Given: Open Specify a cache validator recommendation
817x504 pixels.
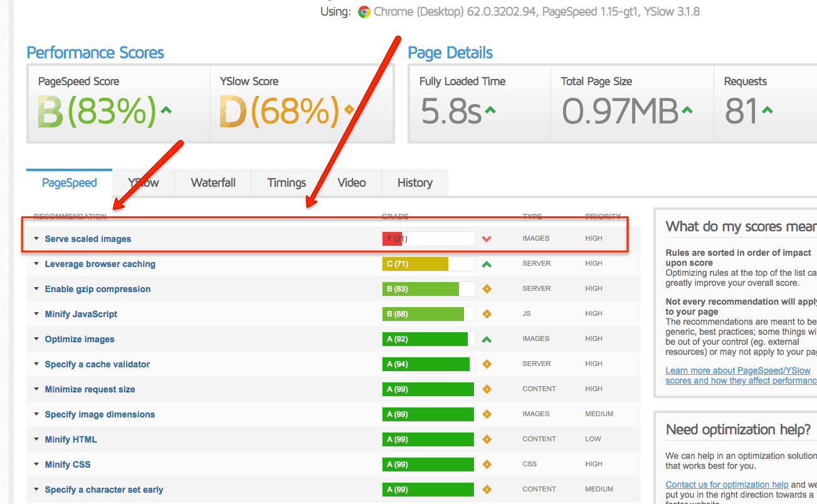Looking at the screenshot, I should 97,364.
